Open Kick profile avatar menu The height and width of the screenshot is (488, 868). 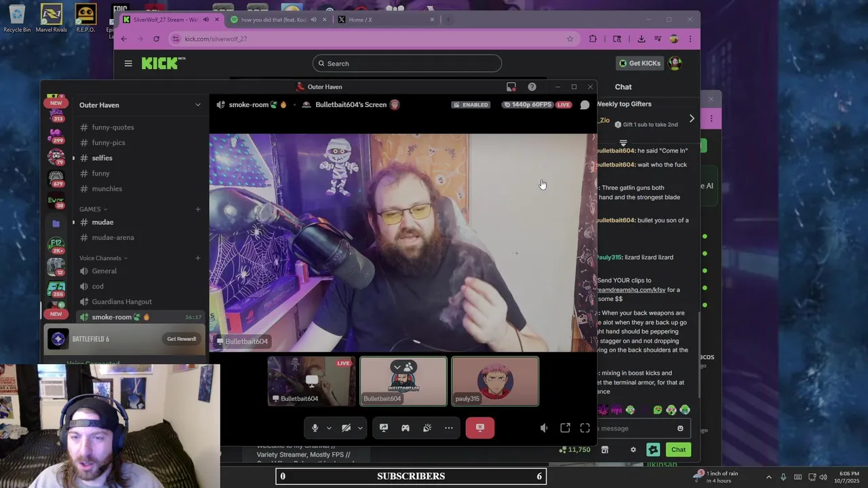675,63
